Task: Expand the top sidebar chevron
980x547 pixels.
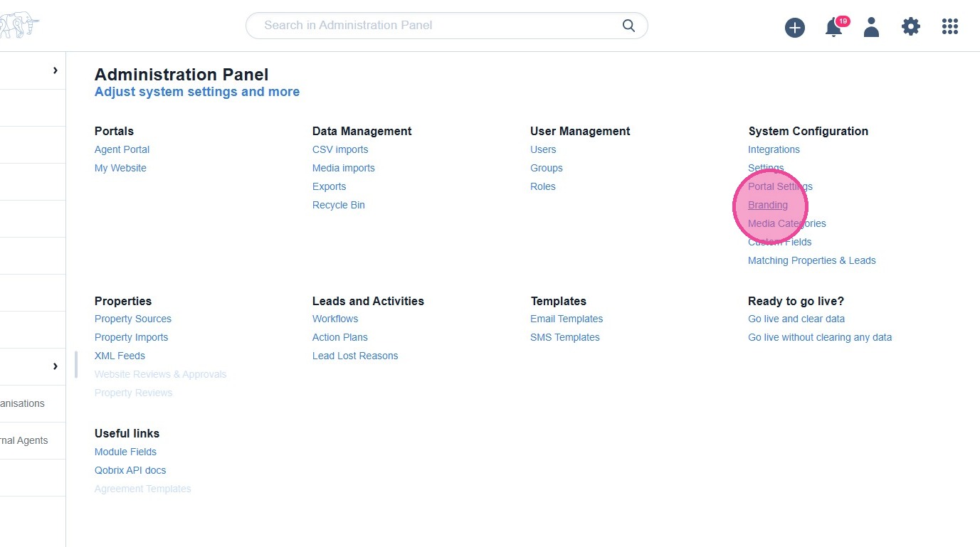Action: click(55, 70)
